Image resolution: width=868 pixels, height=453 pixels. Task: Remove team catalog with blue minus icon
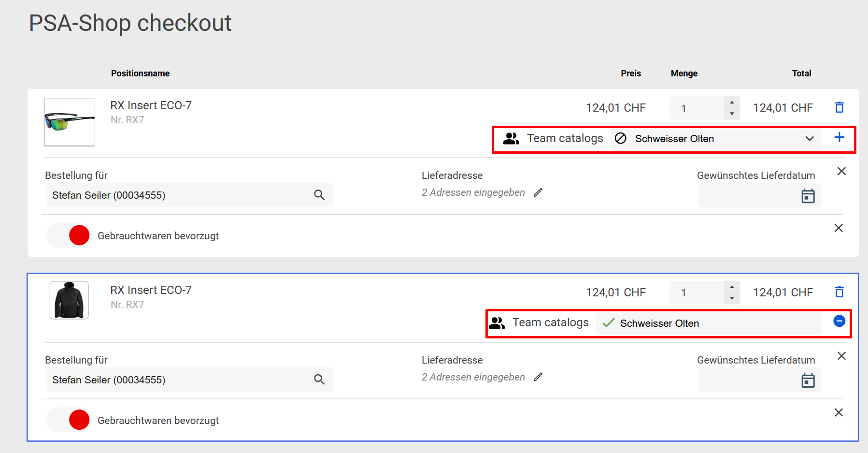point(839,321)
